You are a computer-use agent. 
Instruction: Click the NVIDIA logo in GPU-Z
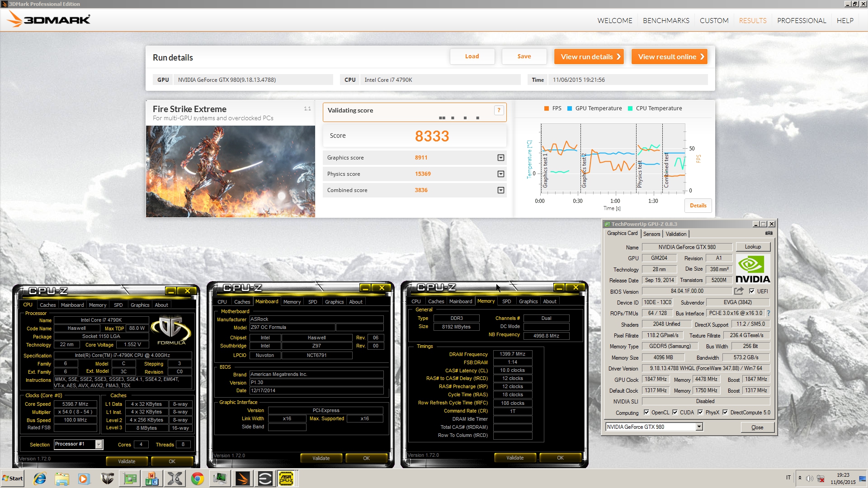click(753, 269)
